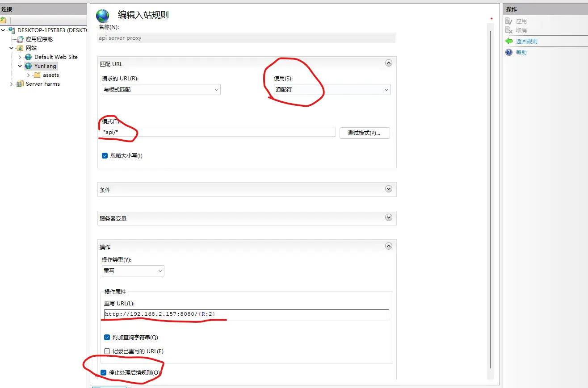
Task: Open the 使用 dropdown showing 通配符
Action: pos(332,89)
